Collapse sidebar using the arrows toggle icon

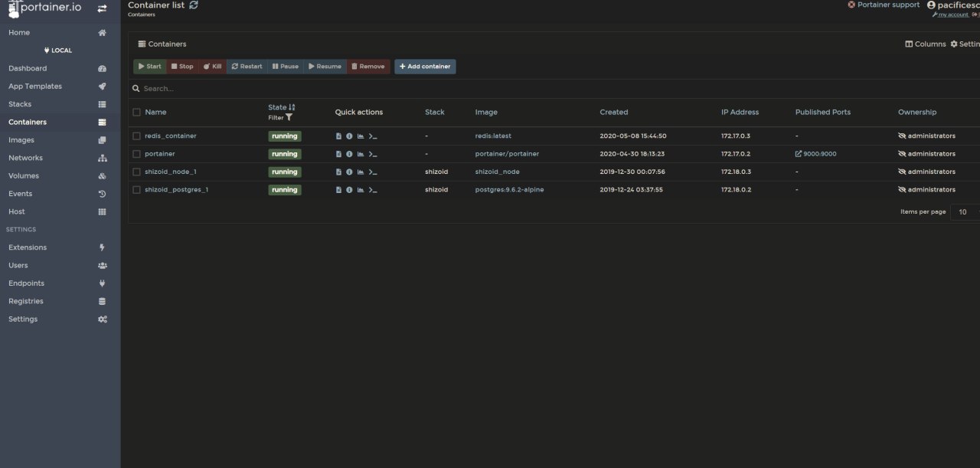[102, 8]
